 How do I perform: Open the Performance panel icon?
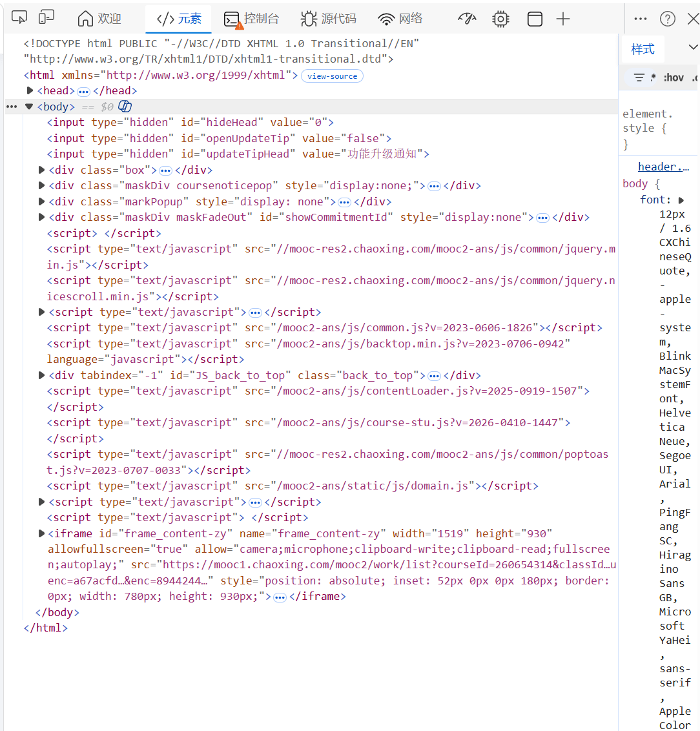click(x=467, y=19)
